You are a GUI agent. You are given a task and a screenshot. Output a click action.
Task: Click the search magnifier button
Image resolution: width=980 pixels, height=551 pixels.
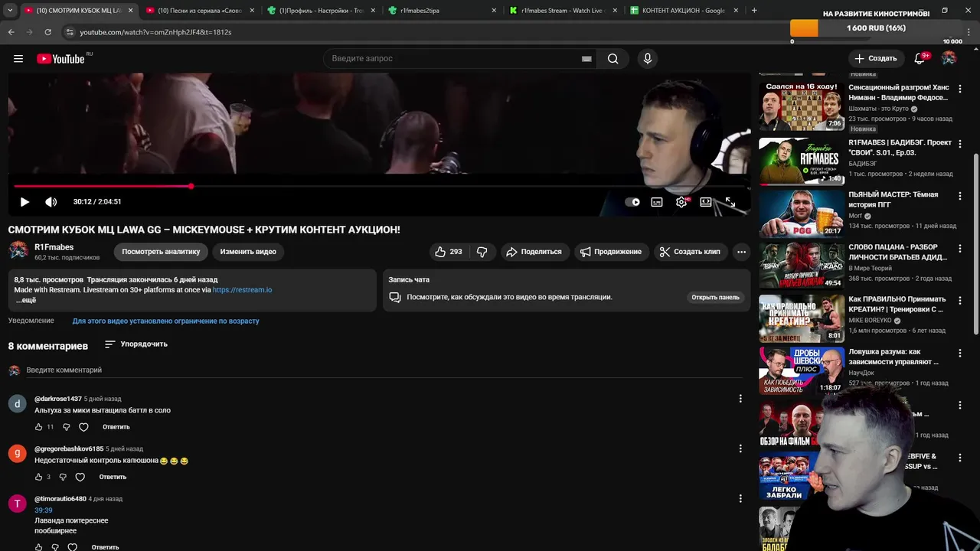[612, 59]
